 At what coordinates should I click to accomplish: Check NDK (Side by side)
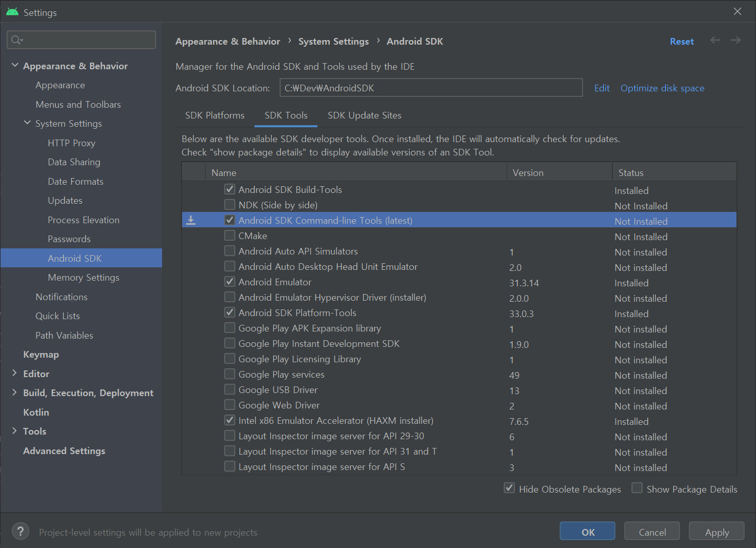tap(230, 205)
